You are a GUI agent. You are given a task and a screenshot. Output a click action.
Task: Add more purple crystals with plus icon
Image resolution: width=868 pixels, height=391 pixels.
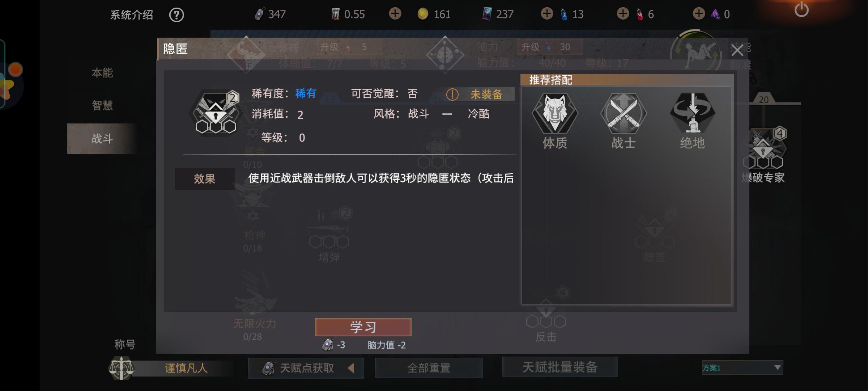[699, 14]
